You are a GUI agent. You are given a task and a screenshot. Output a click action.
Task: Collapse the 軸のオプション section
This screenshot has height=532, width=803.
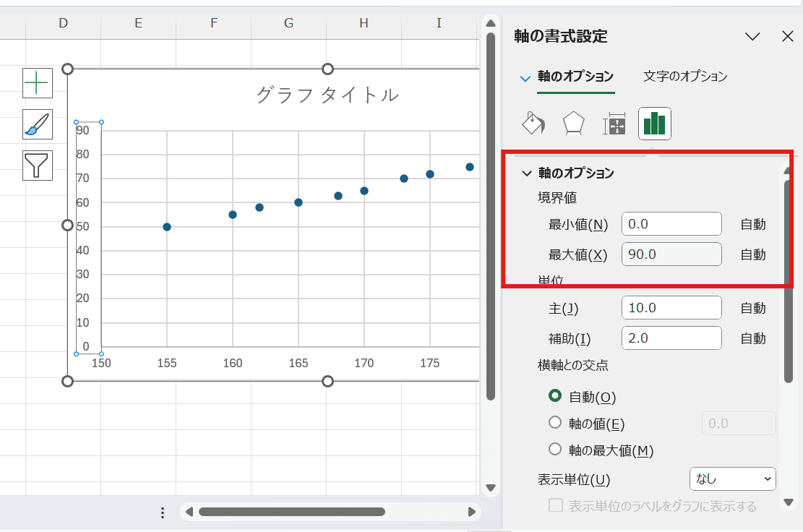[526, 173]
